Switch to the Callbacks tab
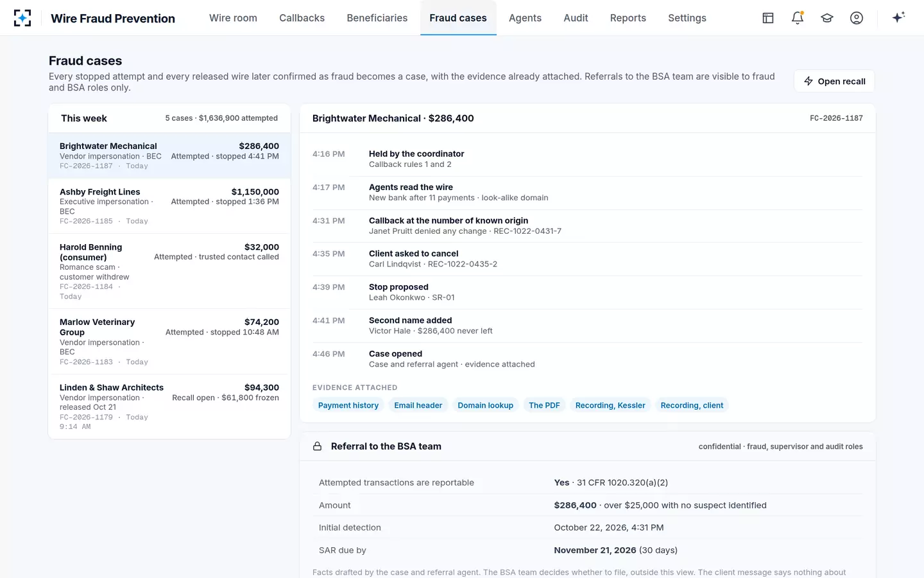 (x=302, y=18)
